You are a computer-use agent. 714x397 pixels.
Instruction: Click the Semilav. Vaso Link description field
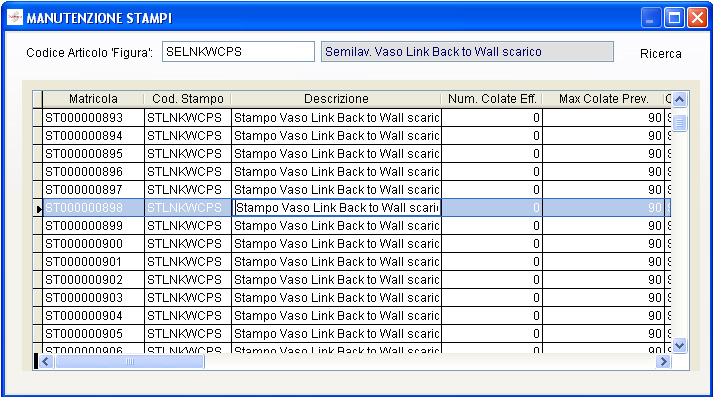pyautogui.click(x=467, y=51)
